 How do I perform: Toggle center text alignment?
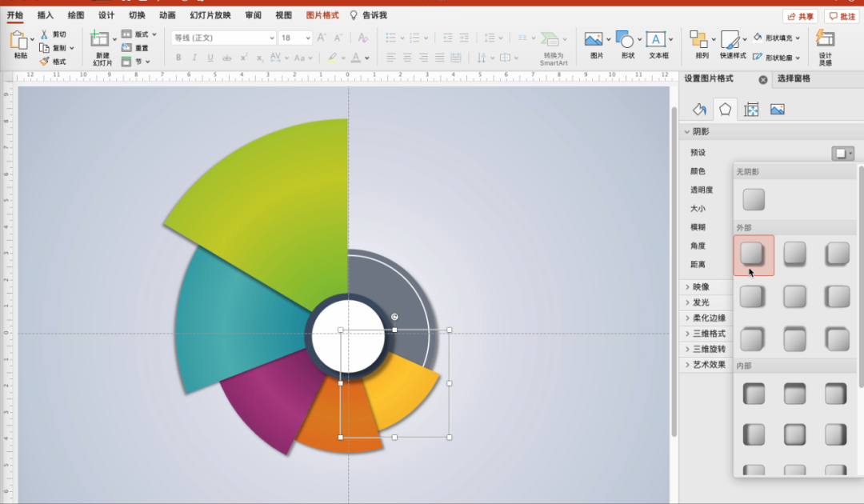pos(407,58)
